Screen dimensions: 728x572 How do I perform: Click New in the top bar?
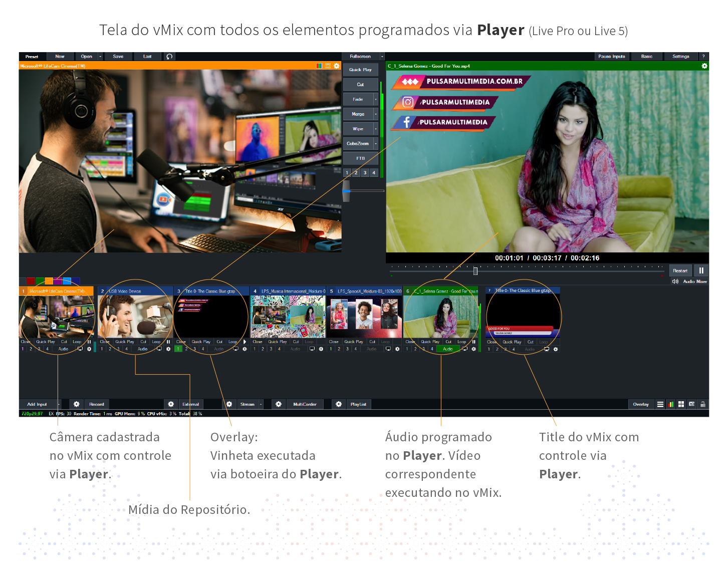coord(60,57)
